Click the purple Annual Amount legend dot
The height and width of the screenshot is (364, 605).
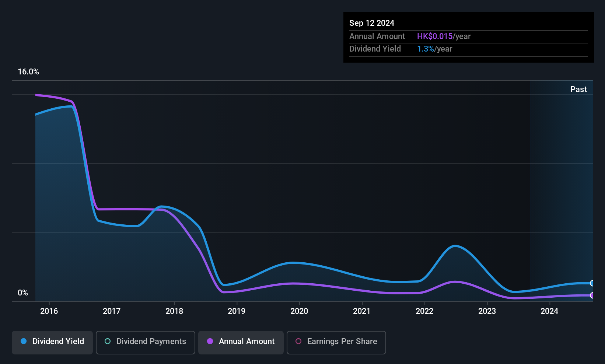coord(210,341)
